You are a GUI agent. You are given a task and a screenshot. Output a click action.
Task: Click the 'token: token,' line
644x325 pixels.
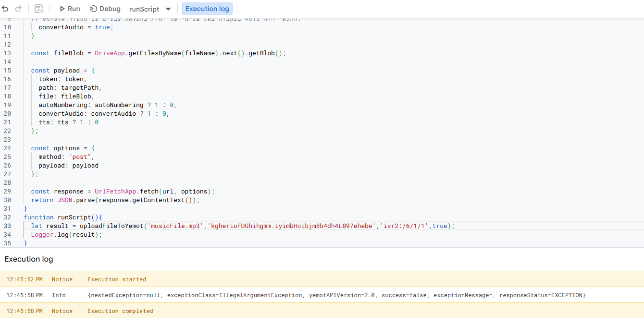63,79
